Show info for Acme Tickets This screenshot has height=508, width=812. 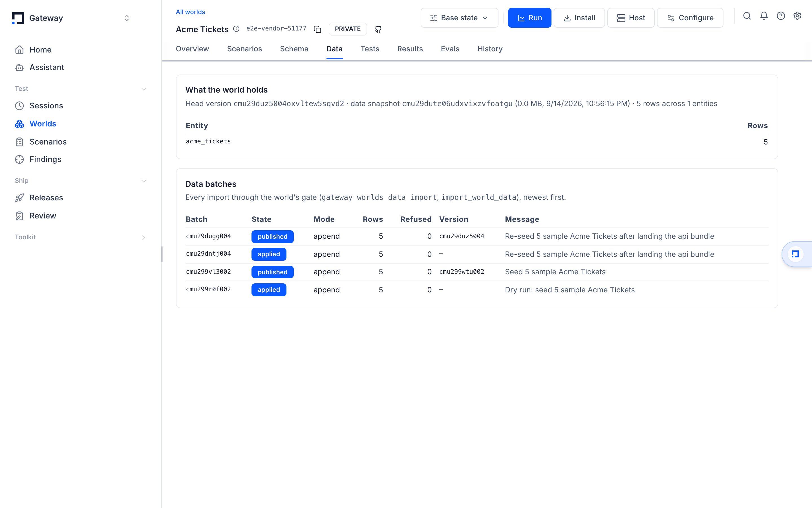click(x=236, y=29)
